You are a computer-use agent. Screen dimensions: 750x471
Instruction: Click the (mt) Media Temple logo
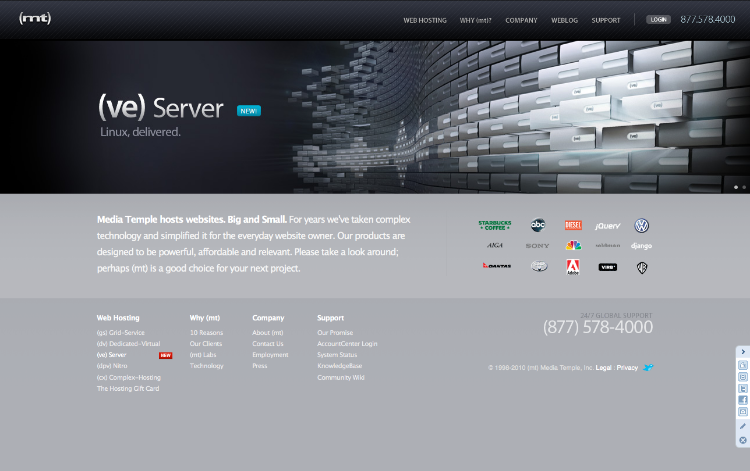click(x=35, y=18)
